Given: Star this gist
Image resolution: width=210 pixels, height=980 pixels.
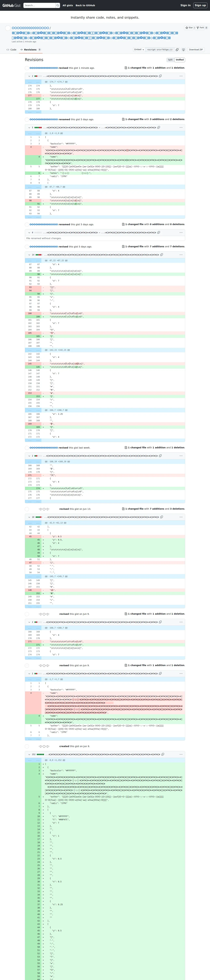Looking at the screenshot, I should 189,28.
